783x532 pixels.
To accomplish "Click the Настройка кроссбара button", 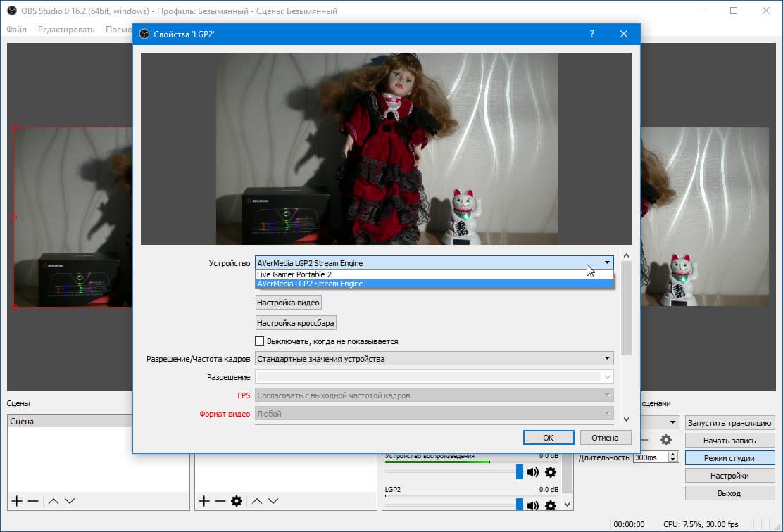I will [x=296, y=323].
